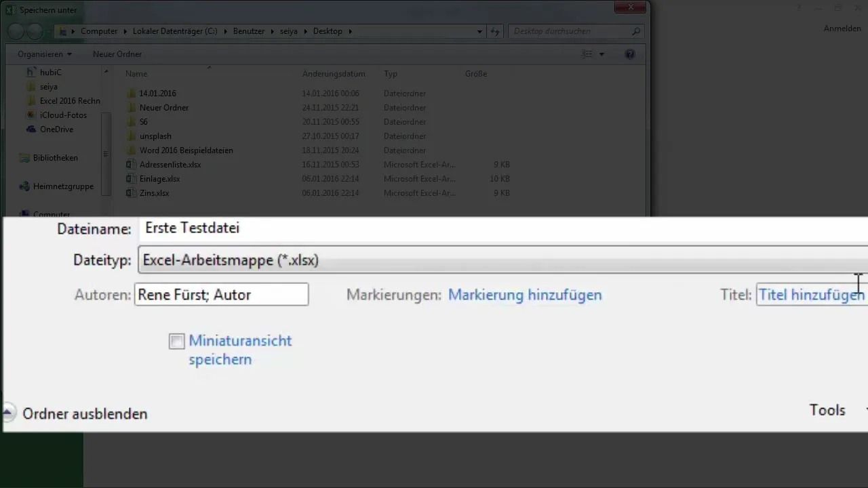Open the Tools dropdown
Viewport: 868px width, 488px height.
point(827,410)
